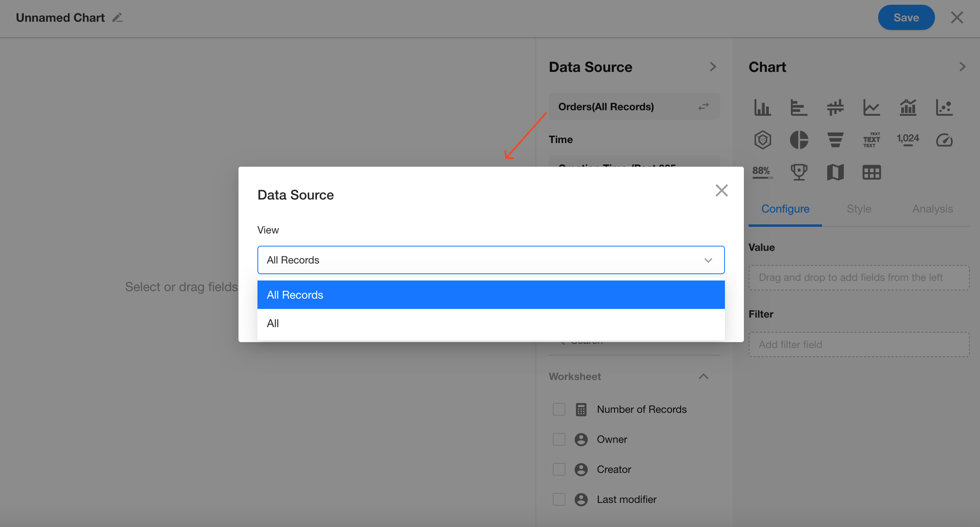
Task: Check the Number of Records field
Action: [559, 409]
